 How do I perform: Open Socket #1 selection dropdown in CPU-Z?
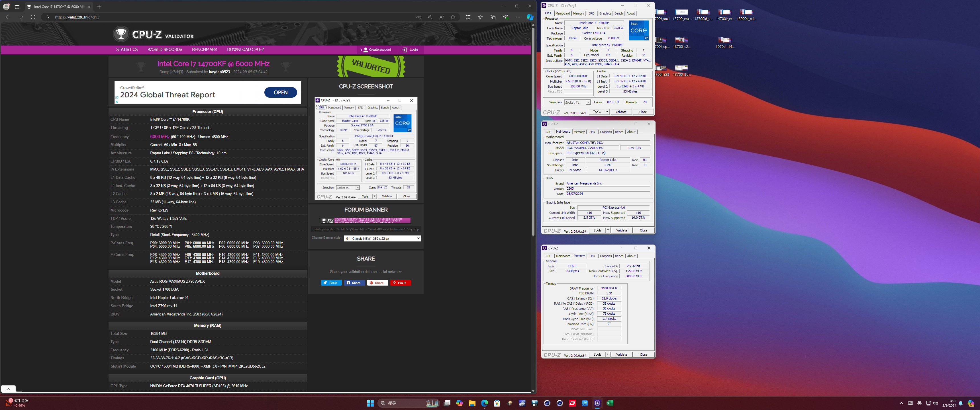[x=577, y=102]
